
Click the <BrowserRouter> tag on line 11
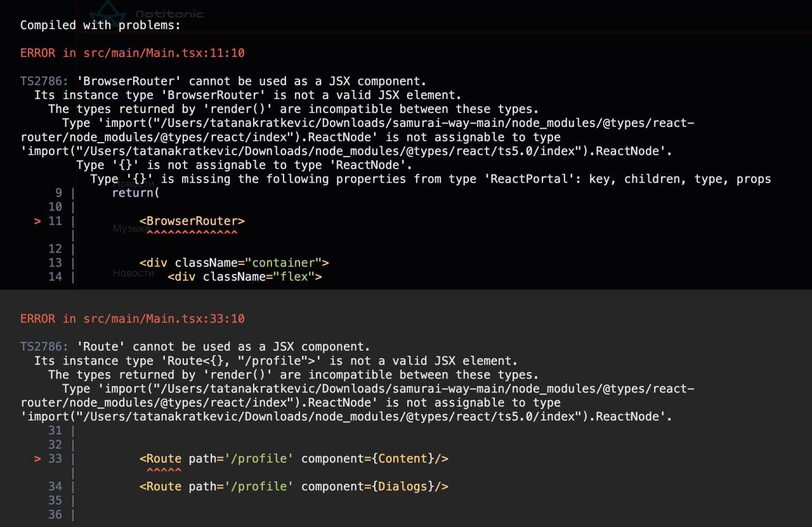tap(192, 221)
